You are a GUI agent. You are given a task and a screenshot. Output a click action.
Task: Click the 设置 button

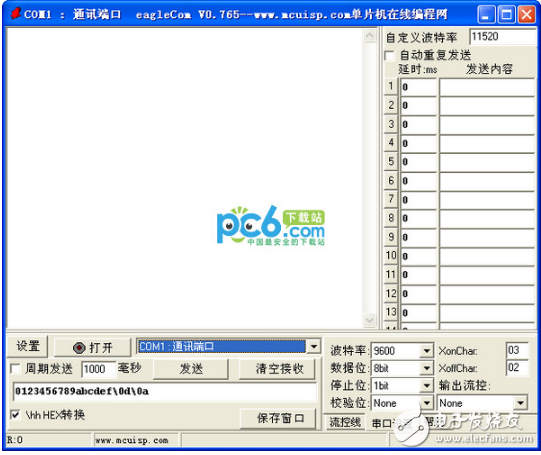coord(28,346)
